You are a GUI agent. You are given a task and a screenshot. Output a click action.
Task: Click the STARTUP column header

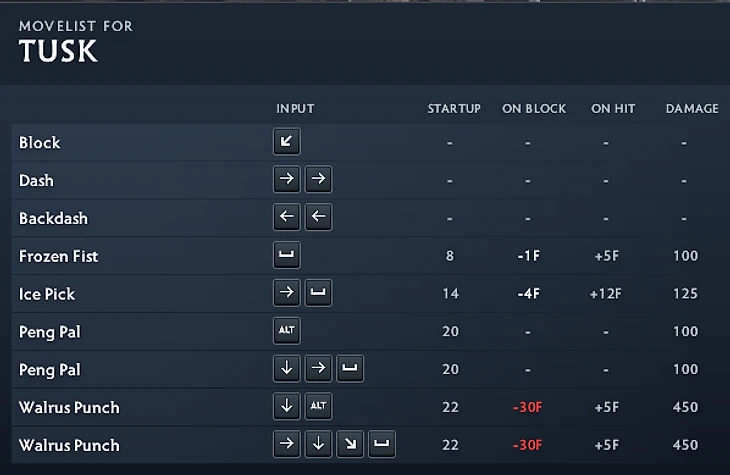(453, 108)
